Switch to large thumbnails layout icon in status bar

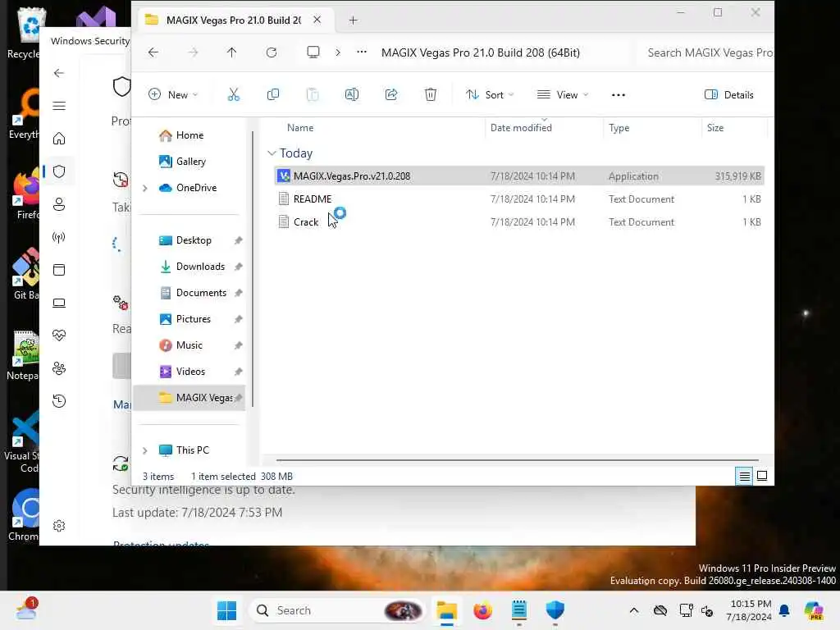click(x=762, y=476)
